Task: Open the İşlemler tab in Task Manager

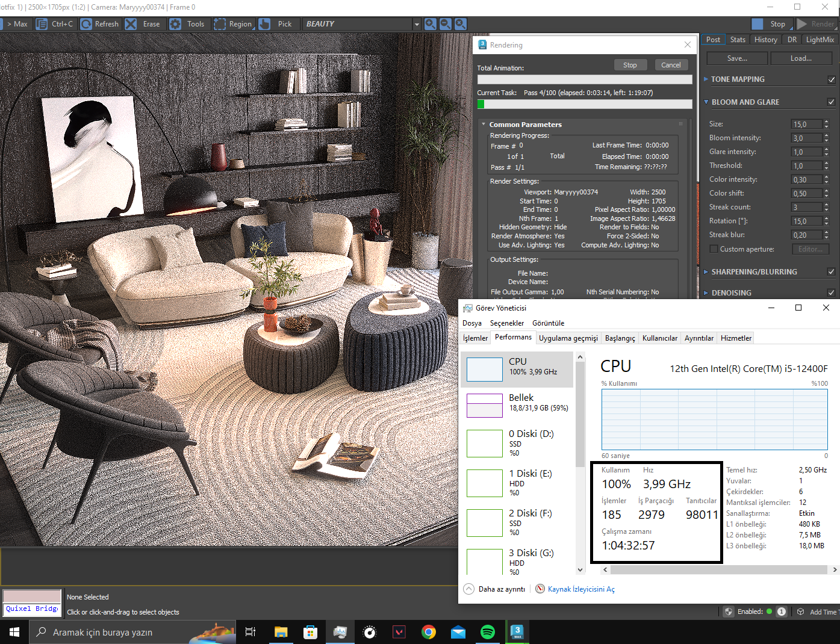Action: pyautogui.click(x=475, y=338)
